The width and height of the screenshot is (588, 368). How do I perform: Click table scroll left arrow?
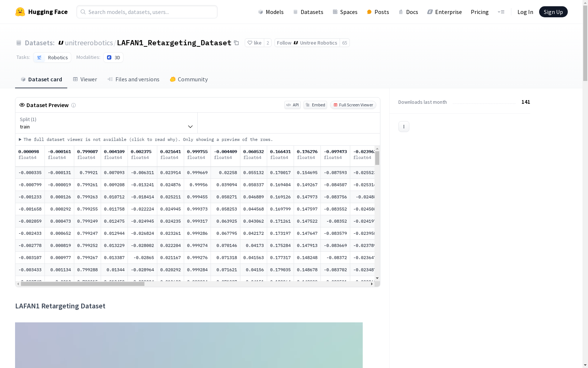(18, 284)
